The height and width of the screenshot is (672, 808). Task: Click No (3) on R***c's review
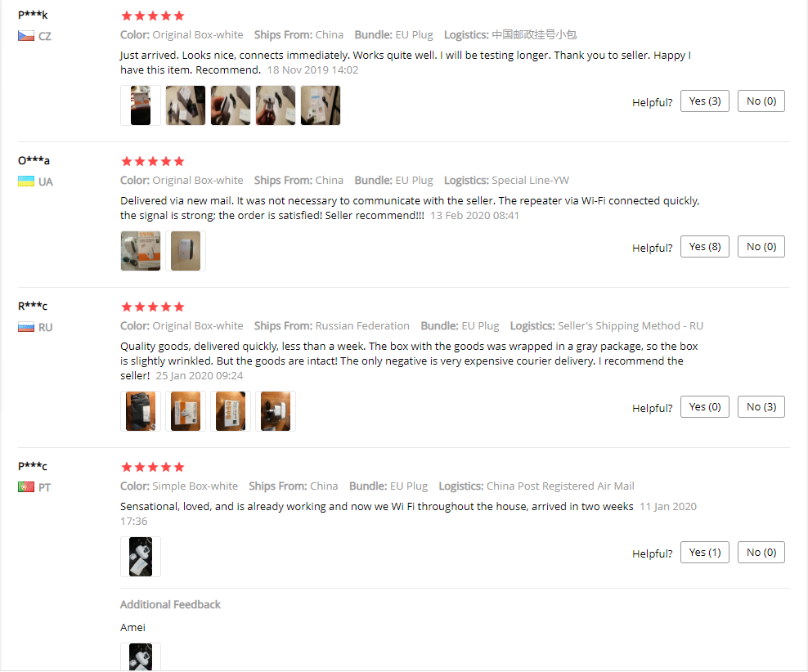click(x=761, y=407)
